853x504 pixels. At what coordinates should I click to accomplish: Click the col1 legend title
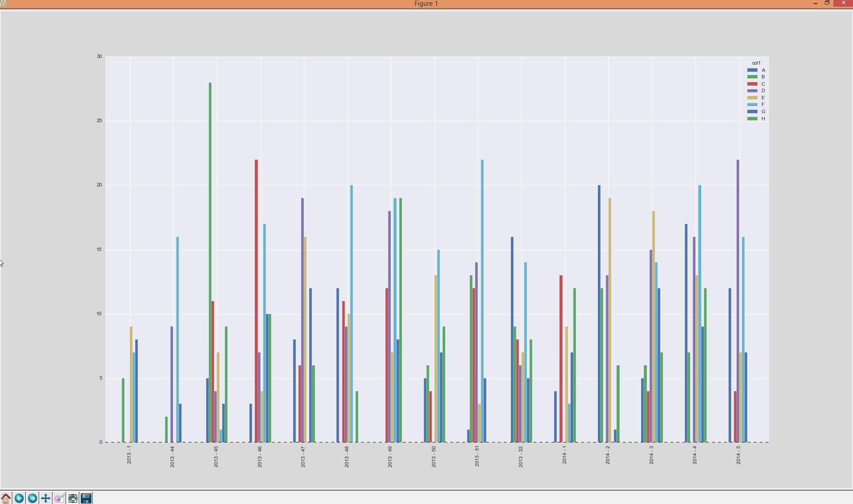[x=756, y=63]
